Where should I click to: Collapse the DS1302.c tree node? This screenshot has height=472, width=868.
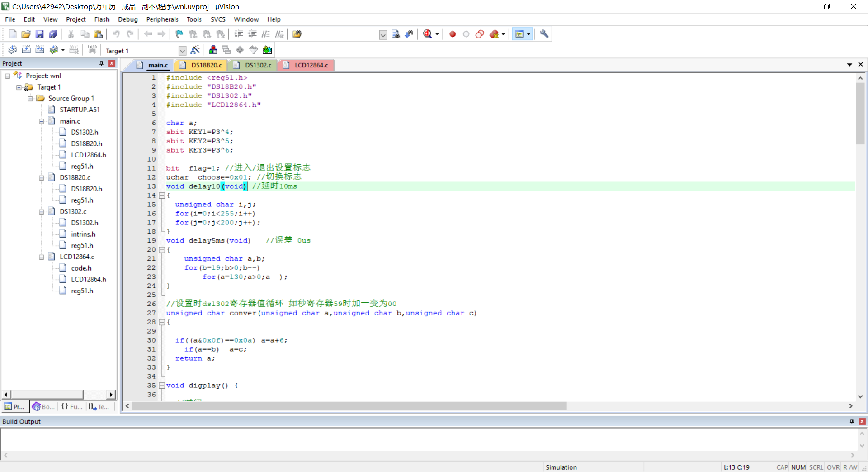pyautogui.click(x=42, y=212)
